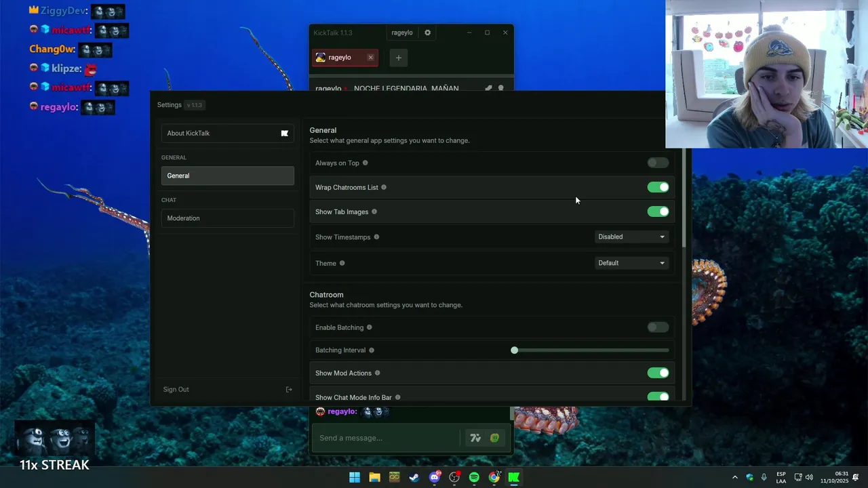868x488 pixels.
Task: Info icon next to Show Mod Actions
Action: (x=378, y=373)
